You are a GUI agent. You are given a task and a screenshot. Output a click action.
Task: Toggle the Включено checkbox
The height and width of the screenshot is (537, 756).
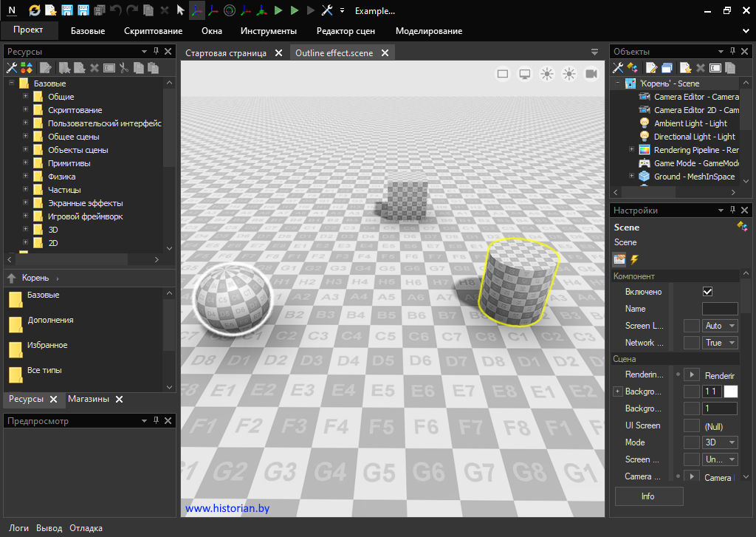[x=707, y=292]
